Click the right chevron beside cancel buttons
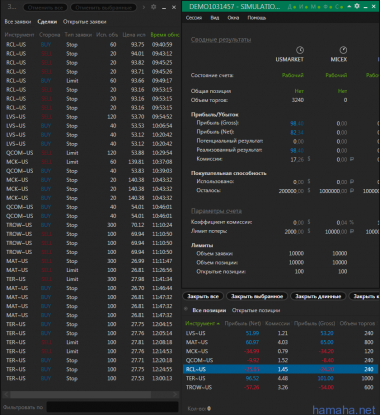380x415 pixels. (x=144, y=7)
